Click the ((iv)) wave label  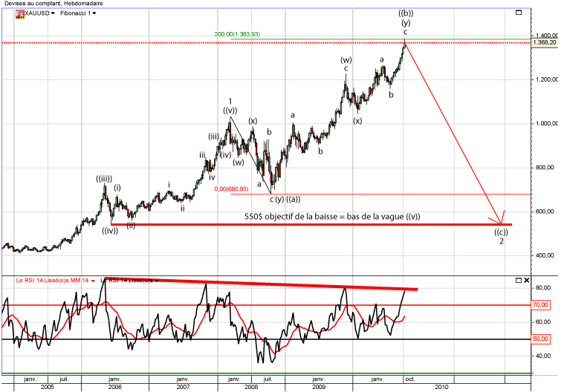point(110,231)
